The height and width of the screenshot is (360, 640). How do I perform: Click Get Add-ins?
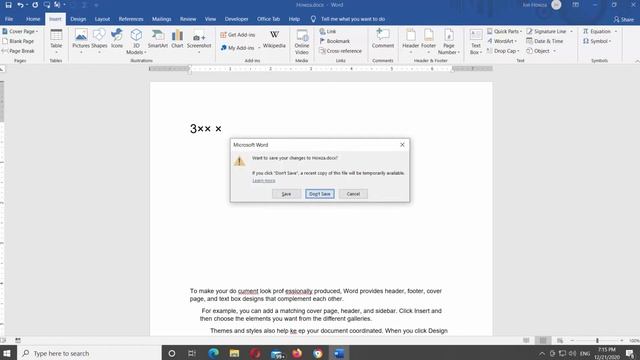[238, 35]
